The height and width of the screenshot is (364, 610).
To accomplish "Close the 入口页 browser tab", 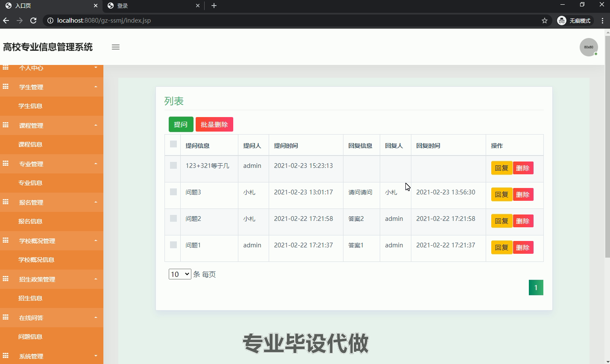I will point(96,6).
